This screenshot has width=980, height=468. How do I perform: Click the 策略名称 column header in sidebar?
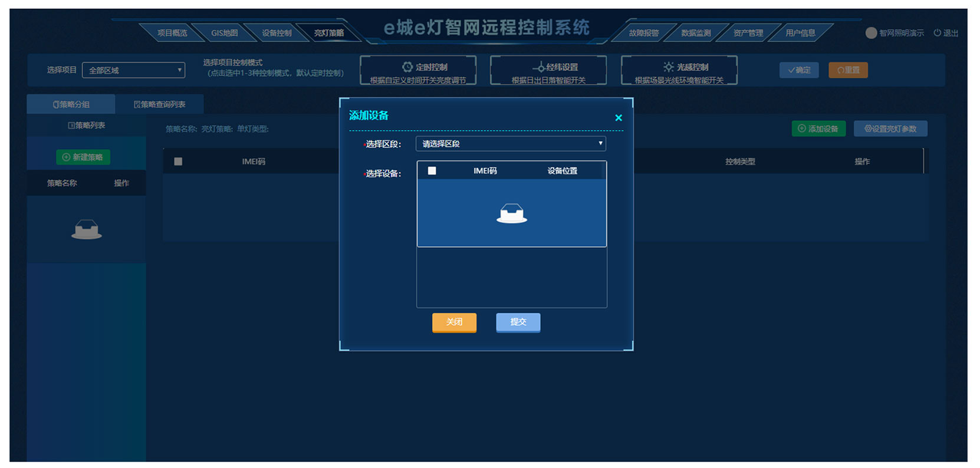pos(62,183)
